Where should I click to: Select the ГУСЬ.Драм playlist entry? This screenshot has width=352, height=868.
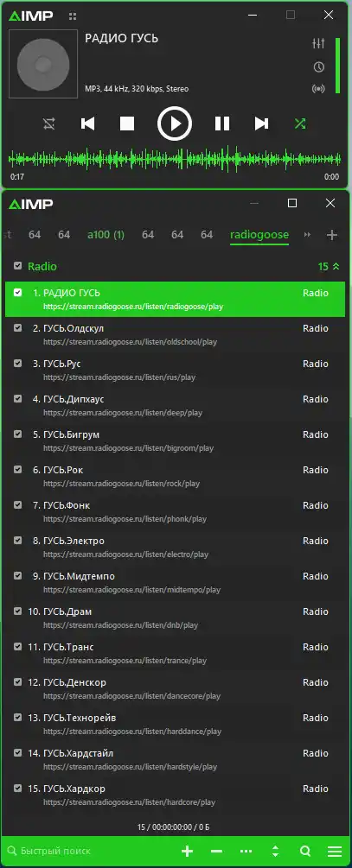click(176, 618)
